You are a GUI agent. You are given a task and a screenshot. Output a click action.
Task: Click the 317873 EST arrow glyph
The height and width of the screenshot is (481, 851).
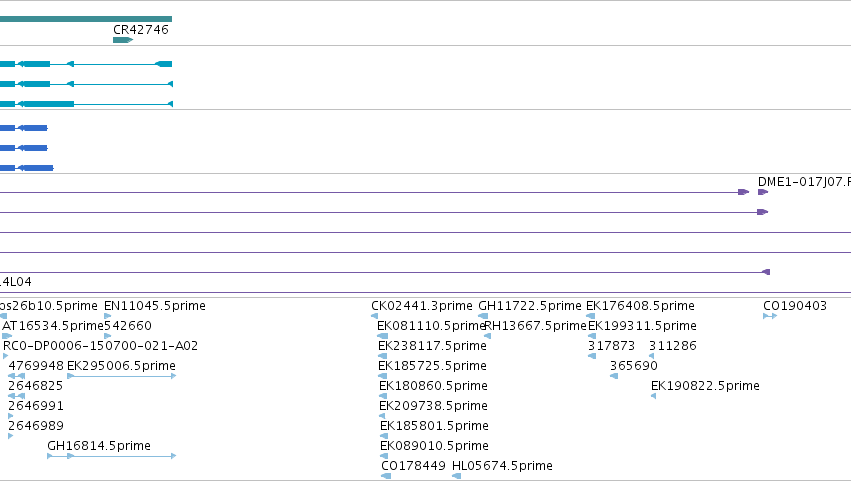click(592, 356)
